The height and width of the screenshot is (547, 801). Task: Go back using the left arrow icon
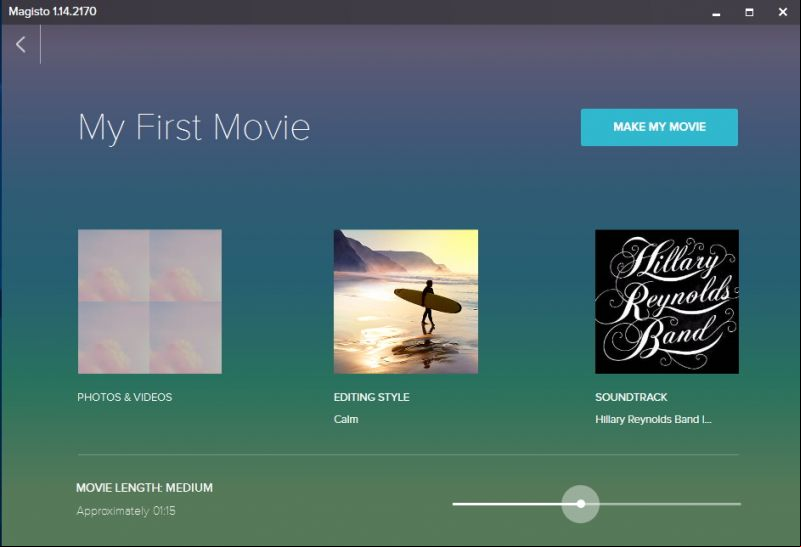tap(20, 44)
